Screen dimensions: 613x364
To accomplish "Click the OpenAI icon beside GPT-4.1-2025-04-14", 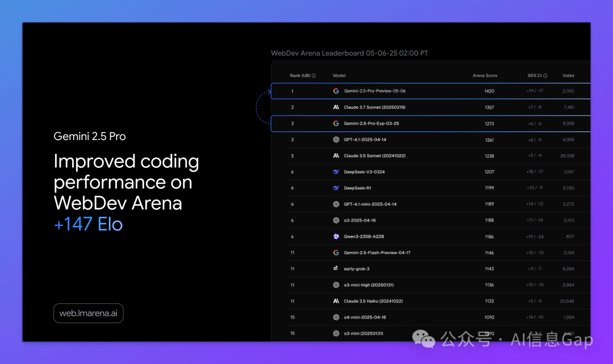I will pyautogui.click(x=336, y=139).
